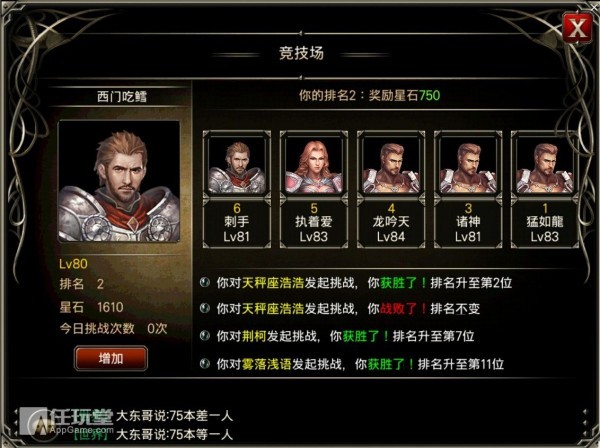Screen dimensions: 600x448
Task: Close the arena window with red X
Action: (x=577, y=28)
